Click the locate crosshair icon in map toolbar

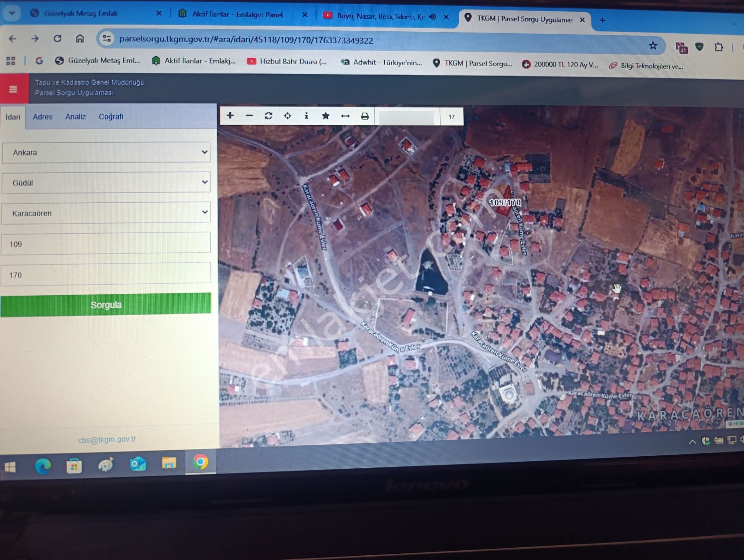point(287,116)
